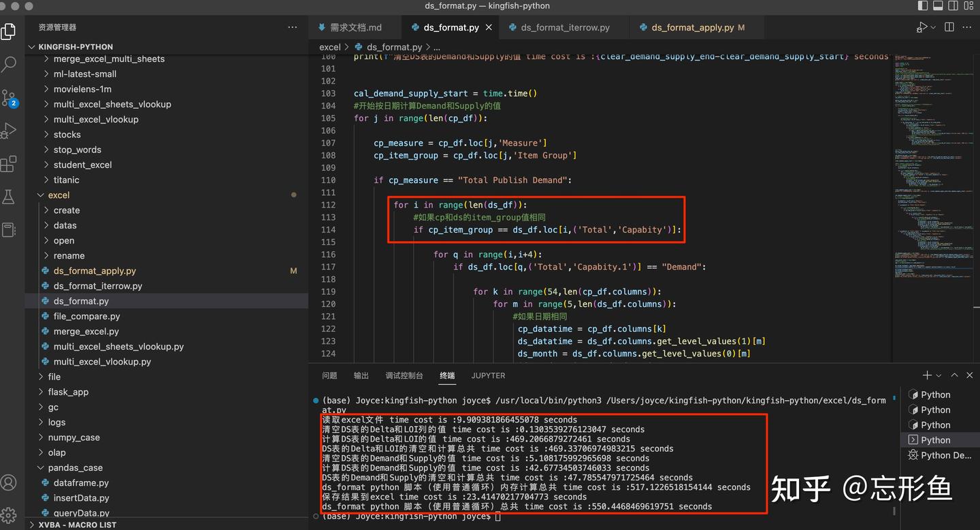This screenshot has height=530, width=980.
Task: Open the Run and Debug view
Action: click(10, 130)
